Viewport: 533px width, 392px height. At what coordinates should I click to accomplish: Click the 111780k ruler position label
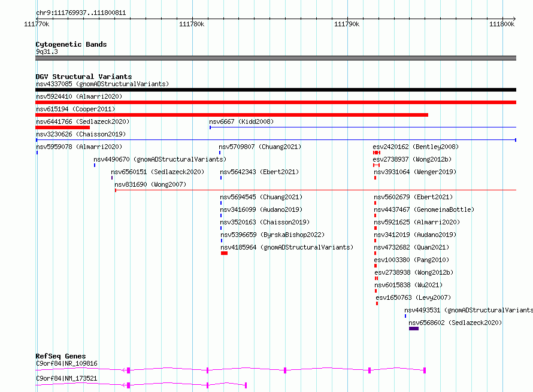click(192, 24)
